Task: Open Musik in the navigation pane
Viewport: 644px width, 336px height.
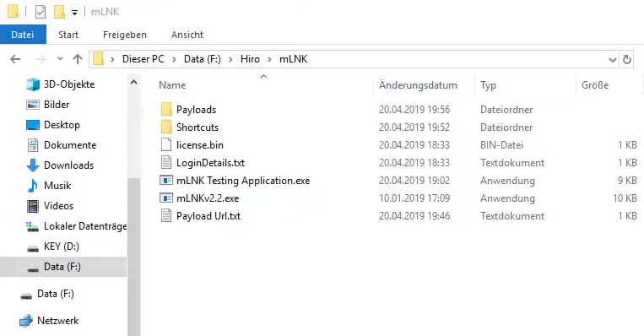Action: coord(57,185)
